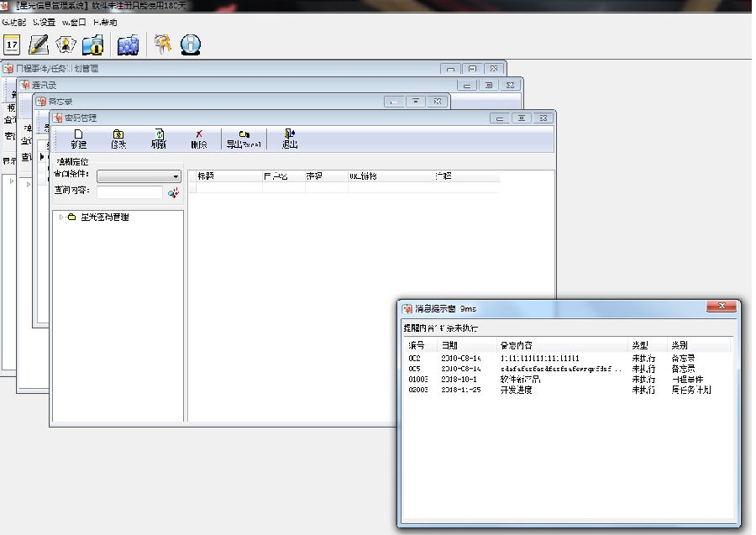
Task: Click 删除 delete in the password management toolbar
Action: point(198,139)
